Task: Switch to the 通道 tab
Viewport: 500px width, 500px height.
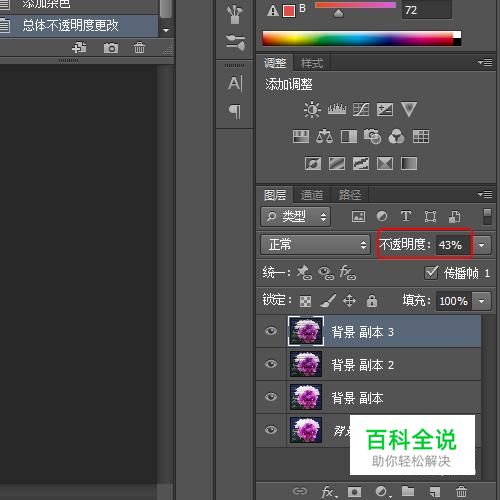Action: click(312, 195)
